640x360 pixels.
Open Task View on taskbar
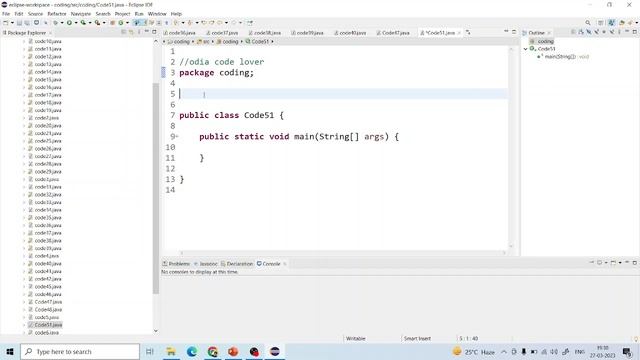[149, 351]
